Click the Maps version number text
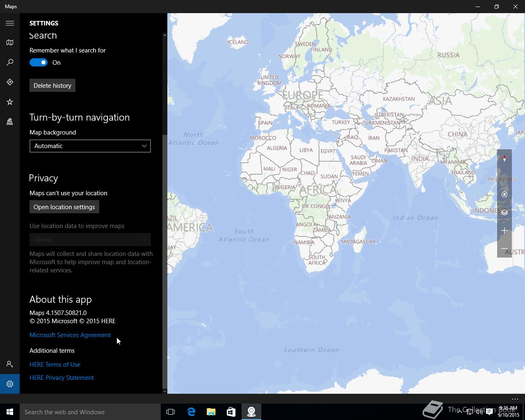Viewport: 525px width, 420px height. (x=58, y=313)
